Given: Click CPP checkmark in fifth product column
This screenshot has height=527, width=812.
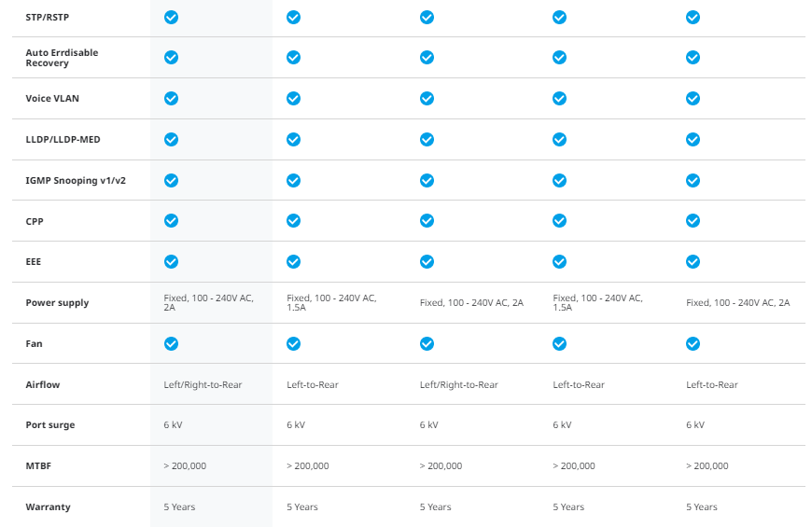Looking at the screenshot, I should [693, 220].
